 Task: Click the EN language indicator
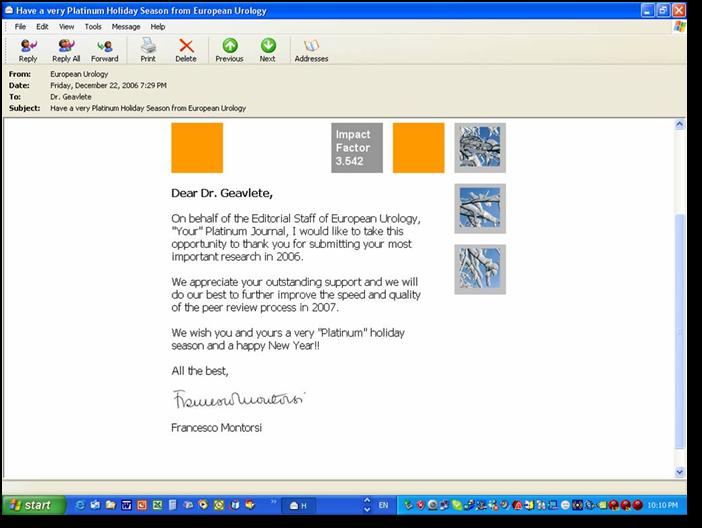tap(383, 505)
